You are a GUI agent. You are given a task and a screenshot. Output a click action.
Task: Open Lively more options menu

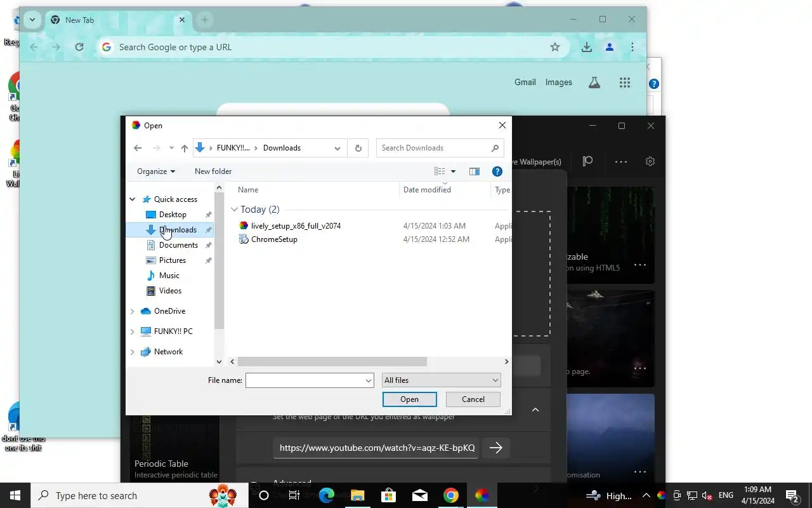coord(621,161)
